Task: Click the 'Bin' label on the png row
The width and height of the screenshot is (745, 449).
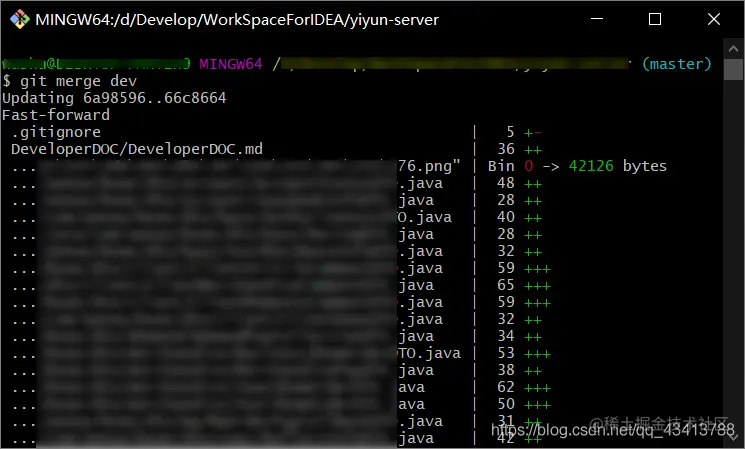Action: tap(501, 166)
